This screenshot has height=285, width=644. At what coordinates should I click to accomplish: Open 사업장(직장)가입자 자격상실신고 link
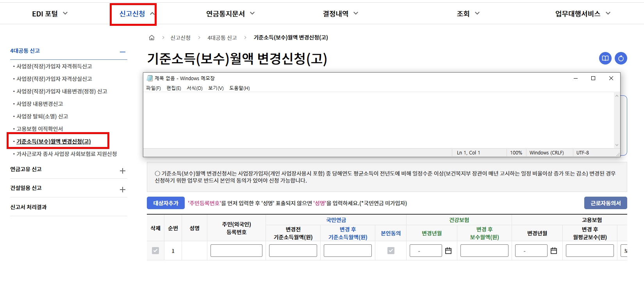(54, 79)
